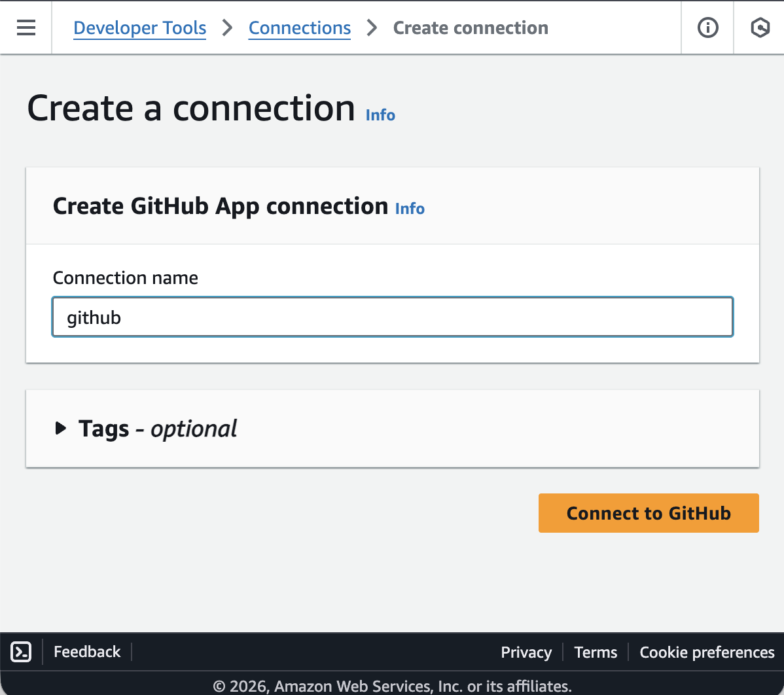Click the Amazon Web Services copyright text
Screen dimensions: 784x695
(x=393, y=685)
